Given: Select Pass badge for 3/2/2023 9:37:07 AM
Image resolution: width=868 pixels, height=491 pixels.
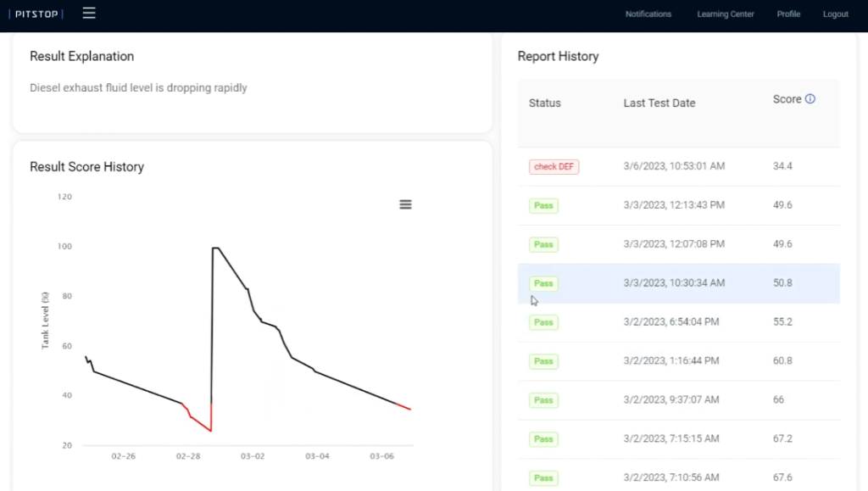Looking at the screenshot, I should click(x=543, y=400).
